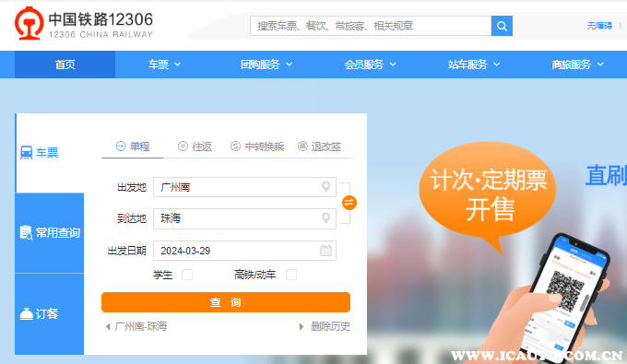
Task: Click the 无障碍 accessibility link
Action: click(599, 26)
